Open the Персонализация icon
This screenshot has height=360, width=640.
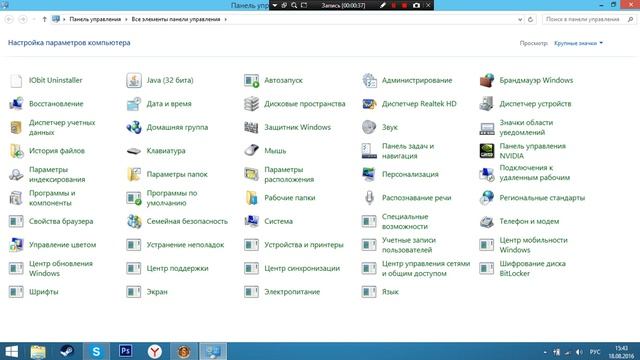pyautogui.click(x=369, y=174)
